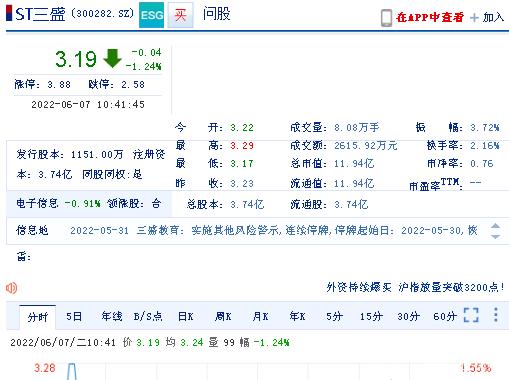The width and height of the screenshot is (509, 380).
Task: Click the green down arrow price indicator
Action: point(112,58)
